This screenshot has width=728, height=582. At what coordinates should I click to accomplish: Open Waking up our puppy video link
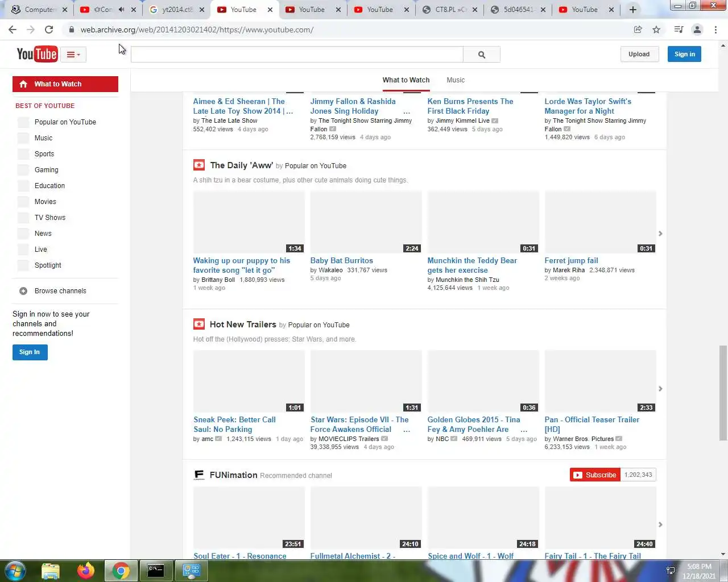241,265
